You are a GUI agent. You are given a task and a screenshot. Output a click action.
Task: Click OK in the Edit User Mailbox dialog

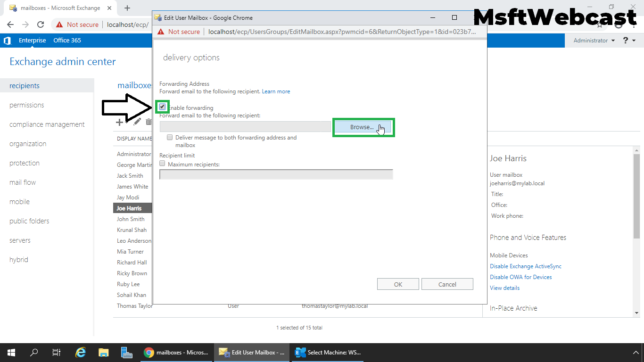(x=398, y=284)
